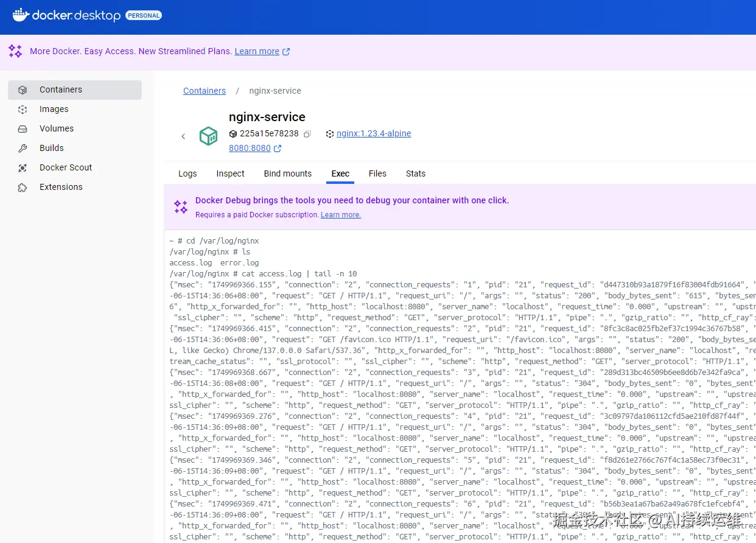
Task: Open the 8080:8080 port link
Action: pyautogui.click(x=250, y=148)
